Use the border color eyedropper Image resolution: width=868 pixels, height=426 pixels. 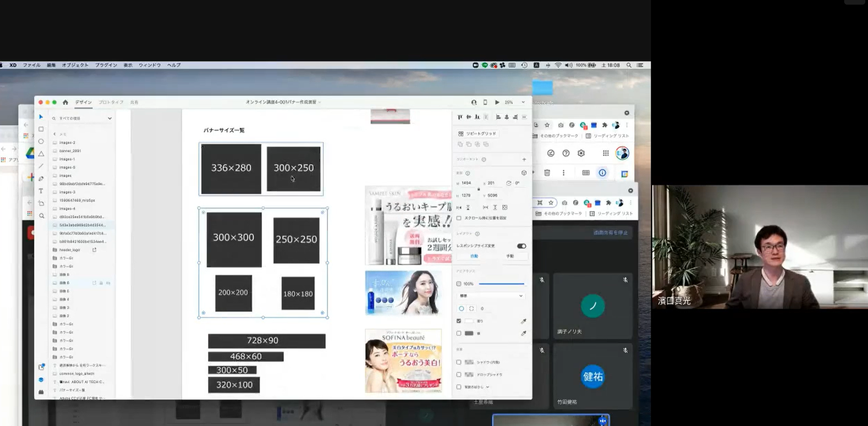point(524,334)
